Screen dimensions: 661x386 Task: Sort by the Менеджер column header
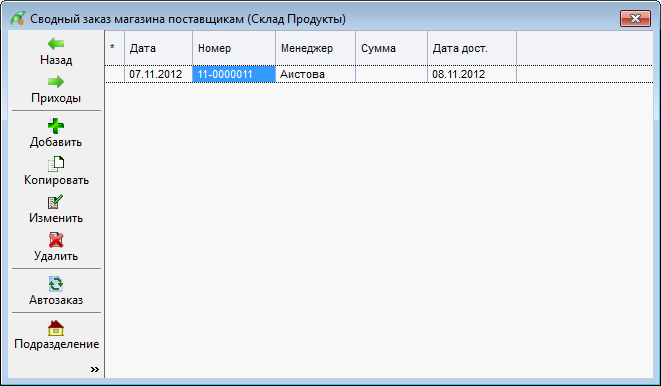(x=315, y=48)
